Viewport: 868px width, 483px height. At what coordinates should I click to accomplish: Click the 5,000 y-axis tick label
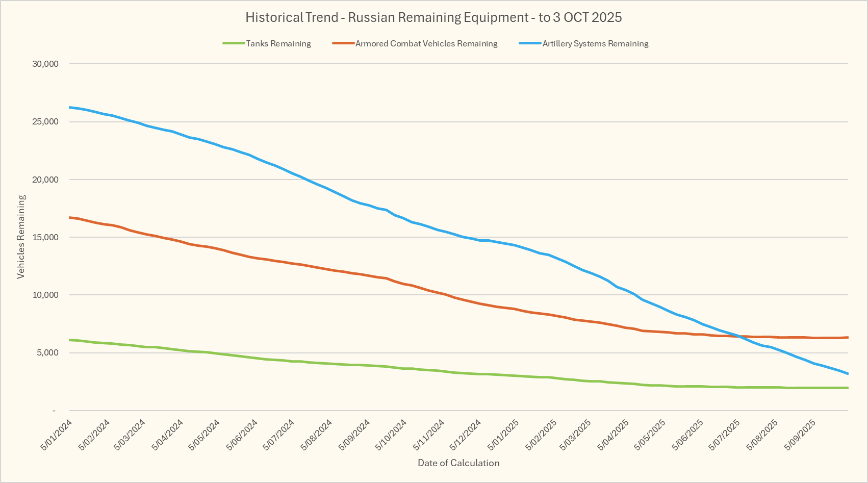[47, 353]
